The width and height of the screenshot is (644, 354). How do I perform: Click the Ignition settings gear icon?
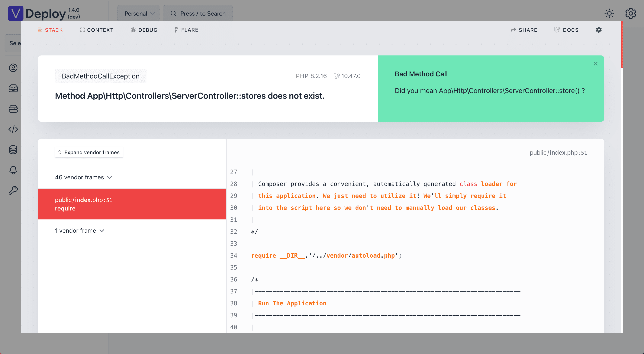pyautogui.click(x=599, y=30)
